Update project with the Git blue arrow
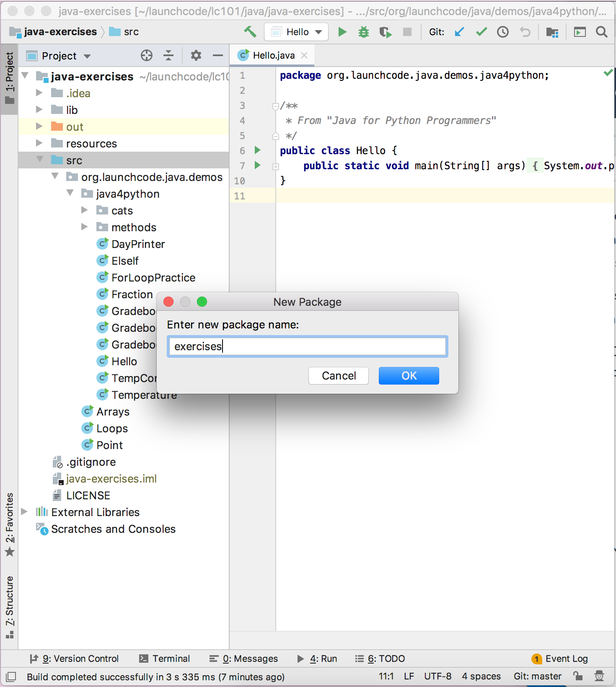 coord(459,32)
